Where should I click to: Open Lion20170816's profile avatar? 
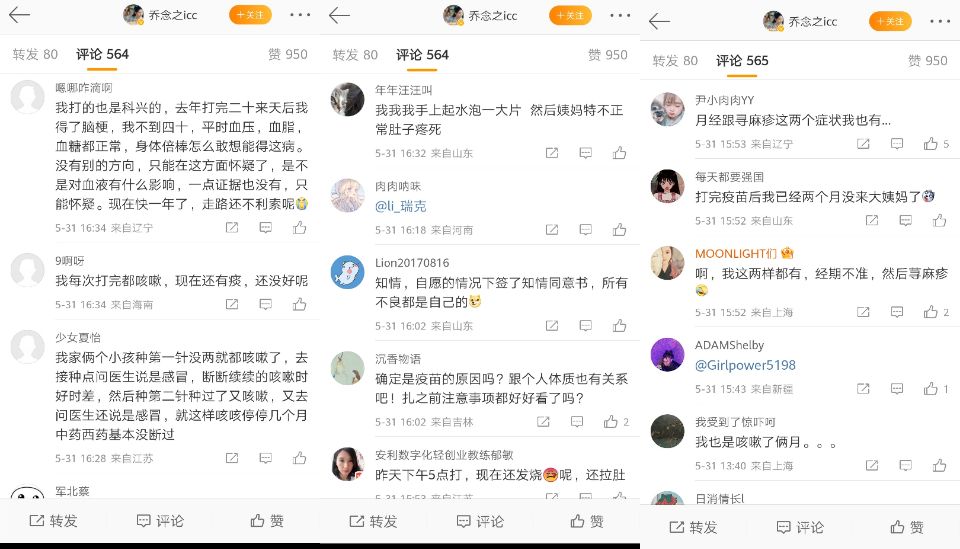click(347, 272)
